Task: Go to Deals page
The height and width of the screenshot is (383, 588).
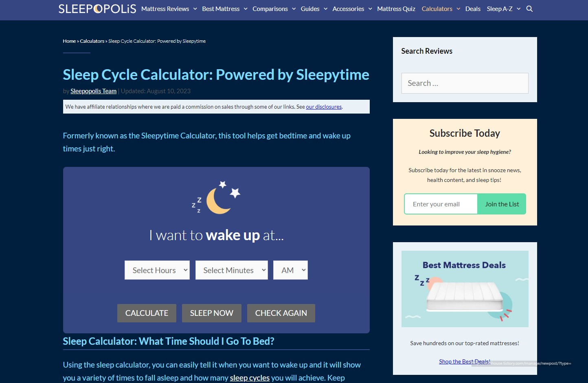Action: [x=473, y=9]
